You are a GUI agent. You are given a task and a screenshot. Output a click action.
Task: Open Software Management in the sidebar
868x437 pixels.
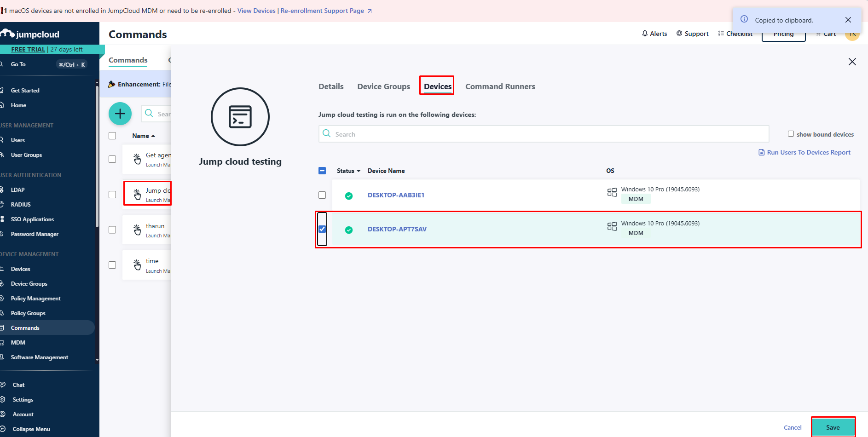[40, 357]
